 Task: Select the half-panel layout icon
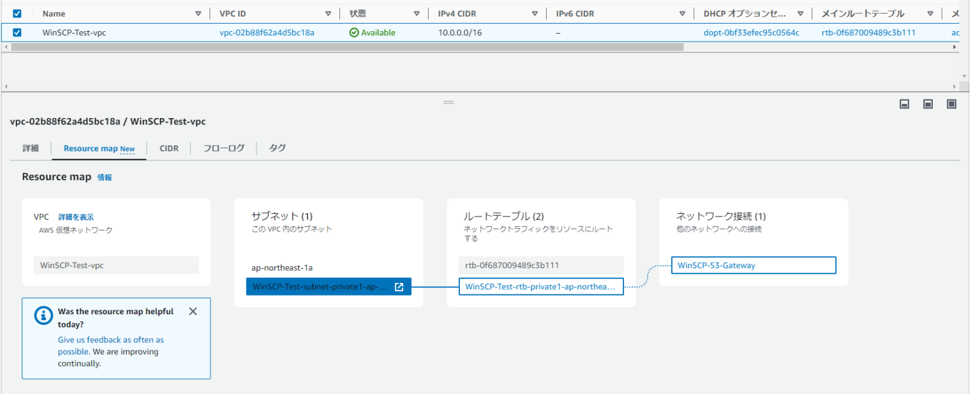coord(928,103)
